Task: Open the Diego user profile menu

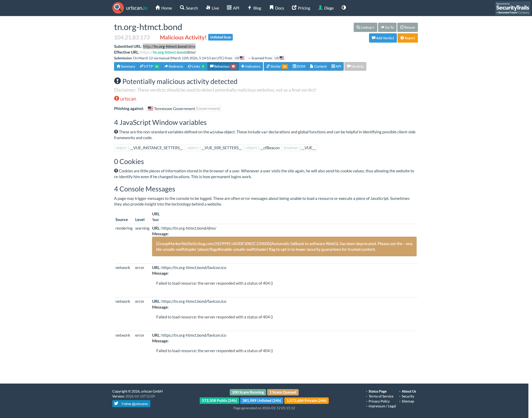Action: tap(326, 8)
